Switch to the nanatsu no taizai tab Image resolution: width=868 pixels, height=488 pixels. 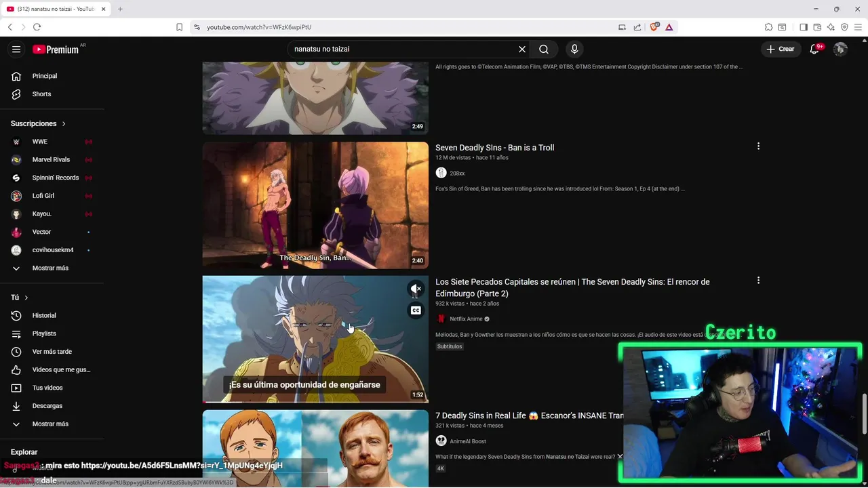click(x=57, y=9)
